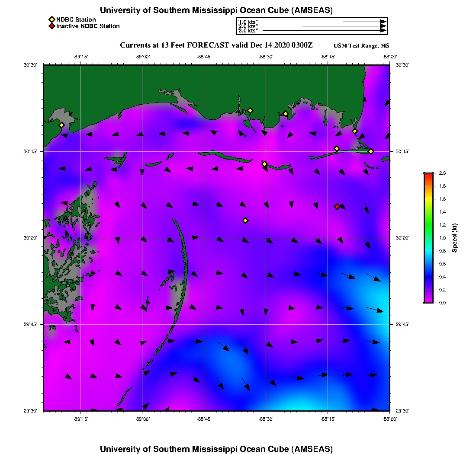Click the 1.0 kts arrow in scale legend
The height and width of the screenshot is (454, 476).
coord(364,22)
